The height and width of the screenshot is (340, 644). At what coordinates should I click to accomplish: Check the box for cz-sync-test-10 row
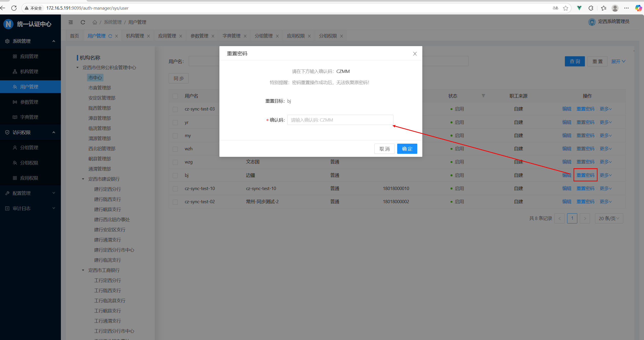pos(175,188)
